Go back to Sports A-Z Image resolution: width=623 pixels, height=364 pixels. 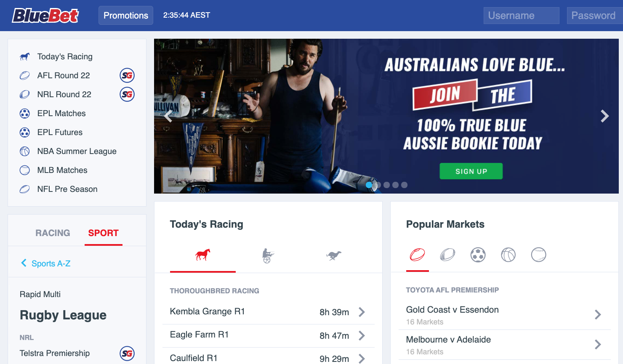tap(51, 263)
